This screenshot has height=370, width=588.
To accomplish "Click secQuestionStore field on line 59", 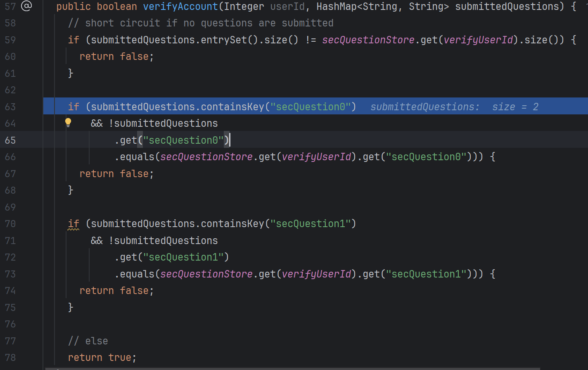I will (x=368, y=40).
